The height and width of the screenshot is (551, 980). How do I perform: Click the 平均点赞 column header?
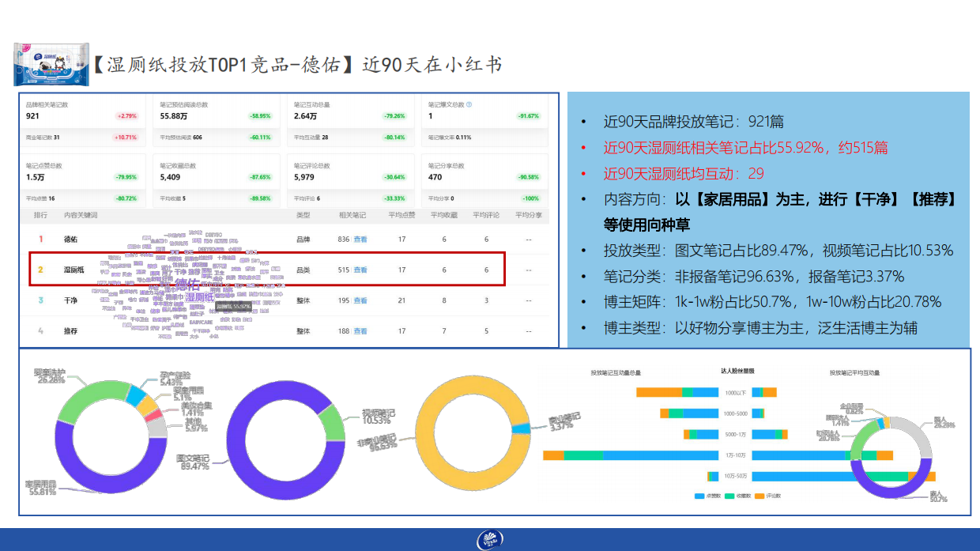[x=400, y=215]
